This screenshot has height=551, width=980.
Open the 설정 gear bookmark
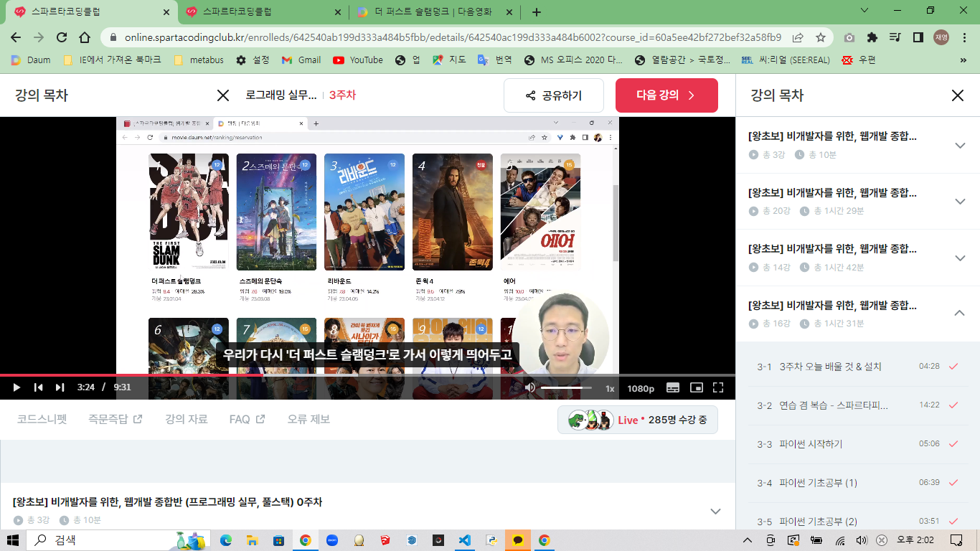tap(253, 60)
